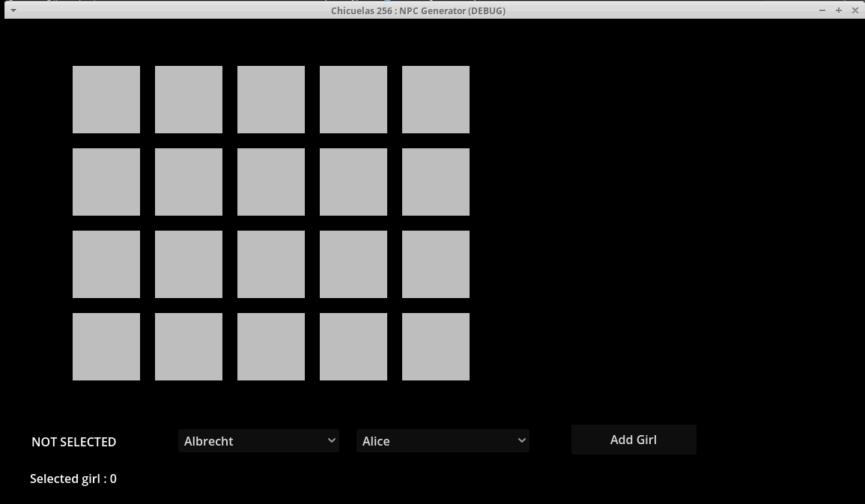Select the grey tile in row 1, column 5

point(436,100)
